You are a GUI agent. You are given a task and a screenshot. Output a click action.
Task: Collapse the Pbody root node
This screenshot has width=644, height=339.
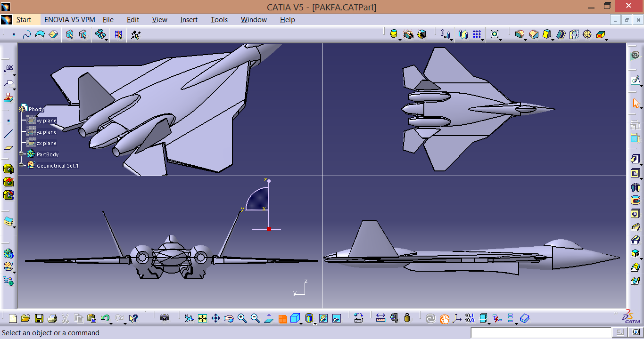21,109
